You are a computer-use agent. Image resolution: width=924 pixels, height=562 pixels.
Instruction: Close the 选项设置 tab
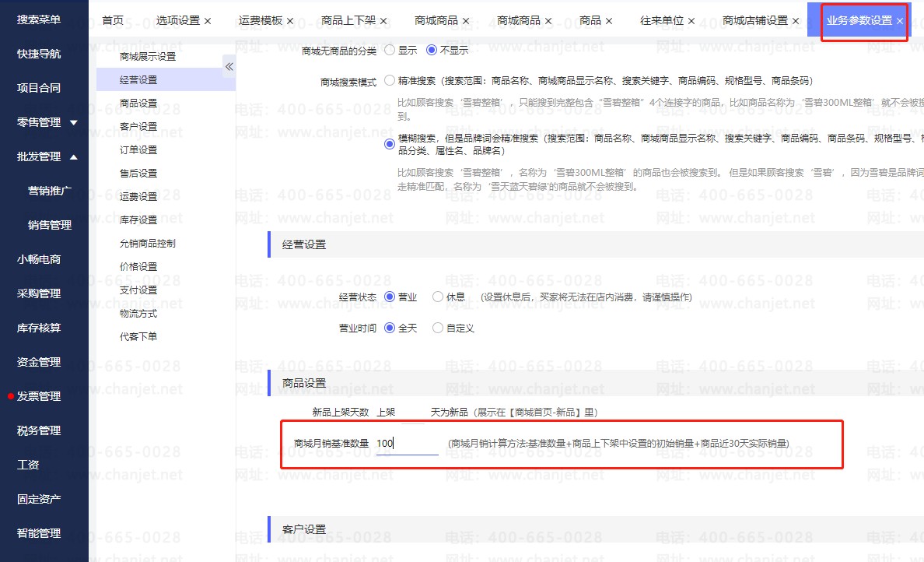coord(208,21)
